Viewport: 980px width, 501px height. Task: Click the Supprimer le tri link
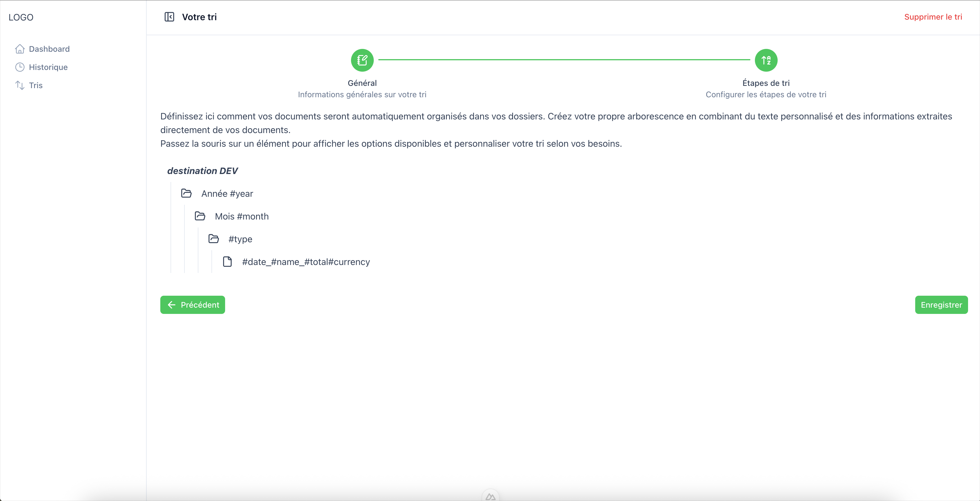[x=933, y=17]
